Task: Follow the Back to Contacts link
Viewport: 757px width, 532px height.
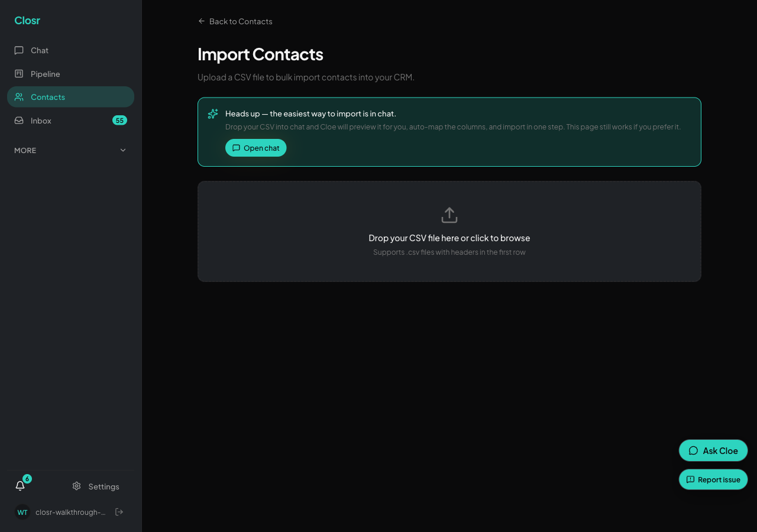Action: click(235, 21)
